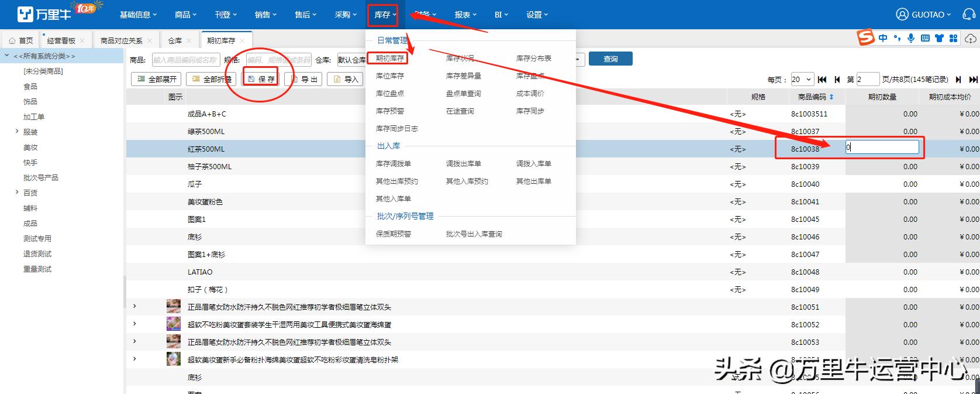Go to the next page of records
This screenshot has width=980, height=394.
coord(958,80)
